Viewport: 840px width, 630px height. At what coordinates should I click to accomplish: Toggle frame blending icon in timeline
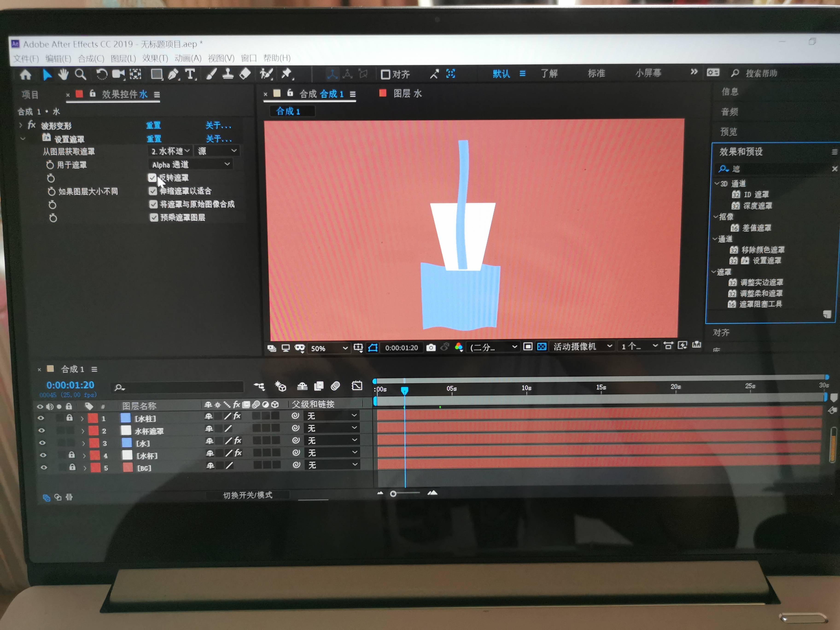coord(319,386)
